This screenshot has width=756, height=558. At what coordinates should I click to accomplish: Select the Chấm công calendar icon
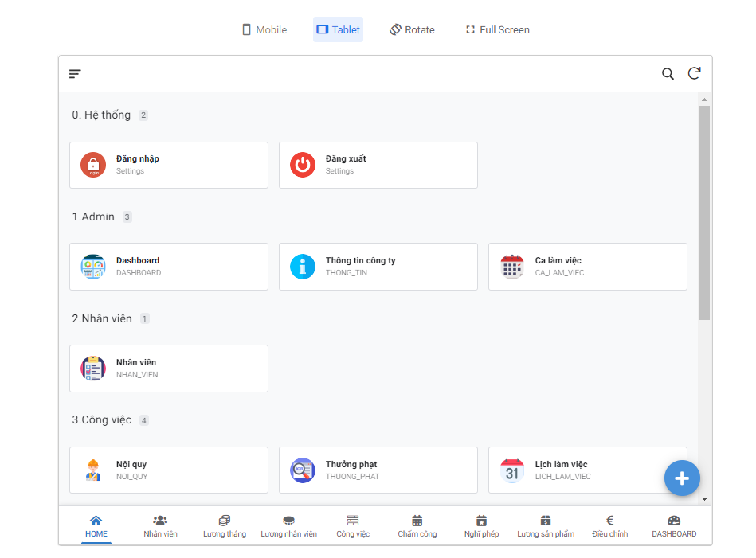417,520
